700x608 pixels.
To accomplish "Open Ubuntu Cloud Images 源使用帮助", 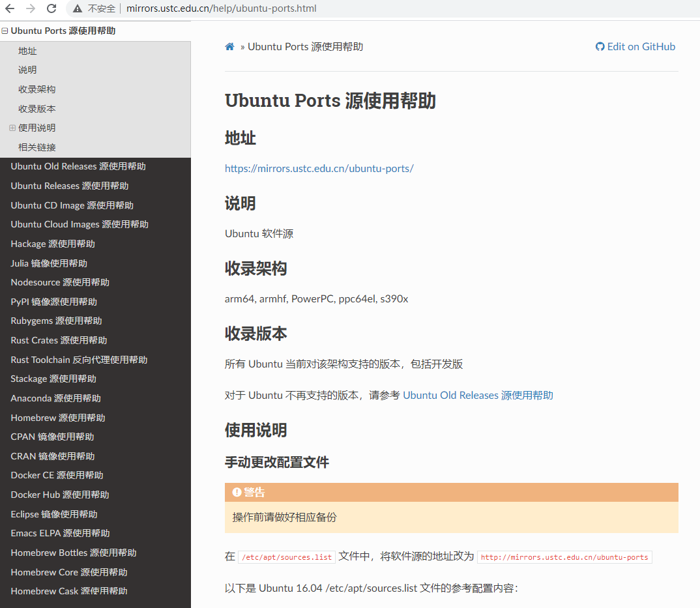I will coord(80,224).
